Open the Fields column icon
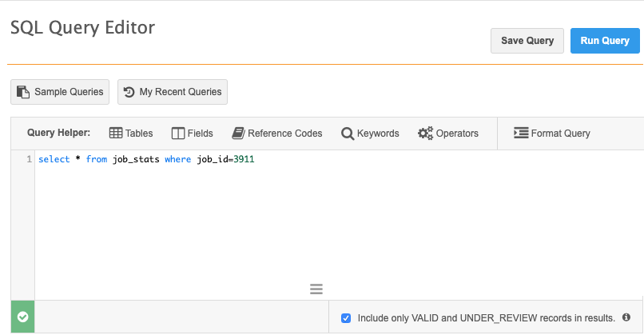The width and height of the screenshot is (644, 335). [178, 134]
